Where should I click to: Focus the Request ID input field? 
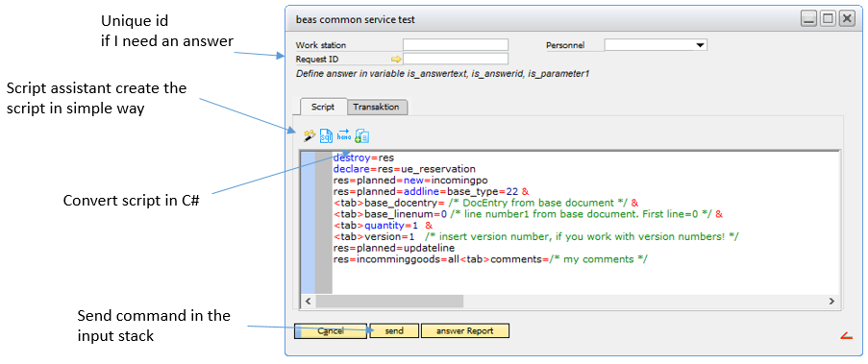(455, 60)
